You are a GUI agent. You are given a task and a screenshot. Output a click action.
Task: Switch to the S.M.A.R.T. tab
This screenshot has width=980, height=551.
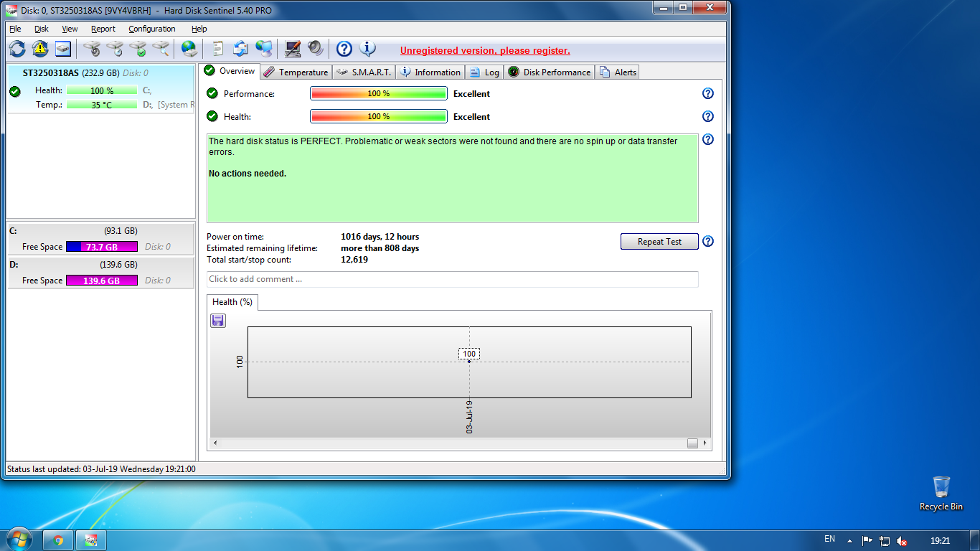pyautogui.click(x=364, y=72)
